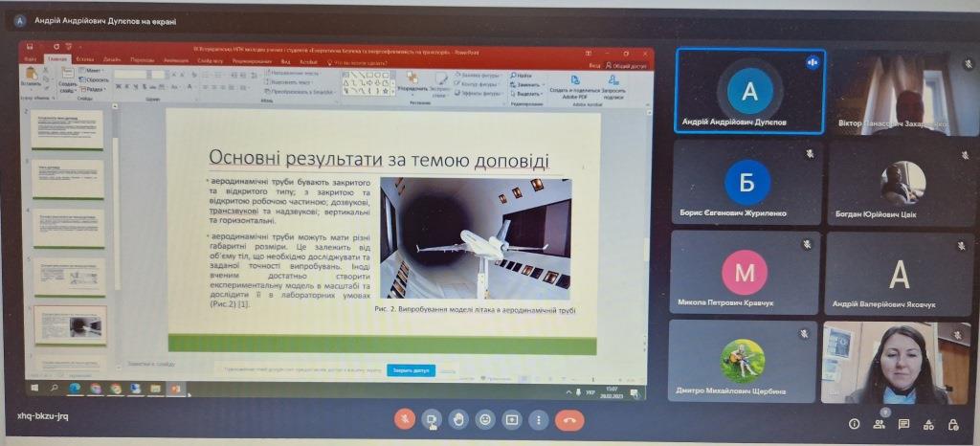Open host controls lock icon
Screen dimensions: 980x446
tap(953, 423)
